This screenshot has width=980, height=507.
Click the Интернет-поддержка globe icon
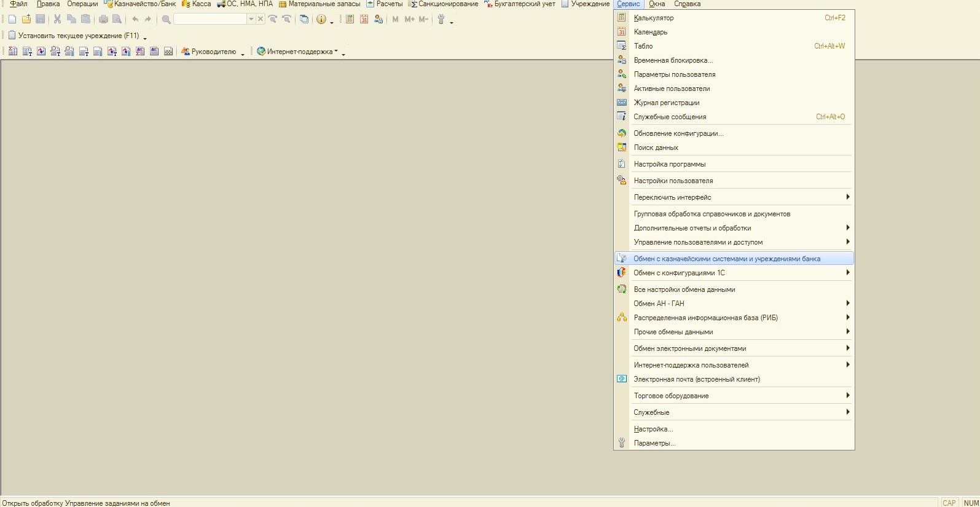[x=261, y=52]
